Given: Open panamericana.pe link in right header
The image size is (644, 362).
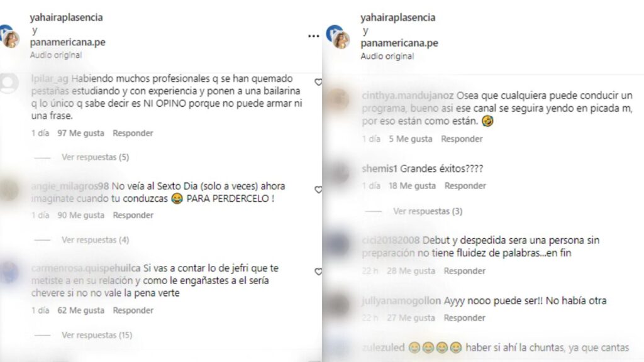Looking at the screenshot, I should (x=399, y=43).
